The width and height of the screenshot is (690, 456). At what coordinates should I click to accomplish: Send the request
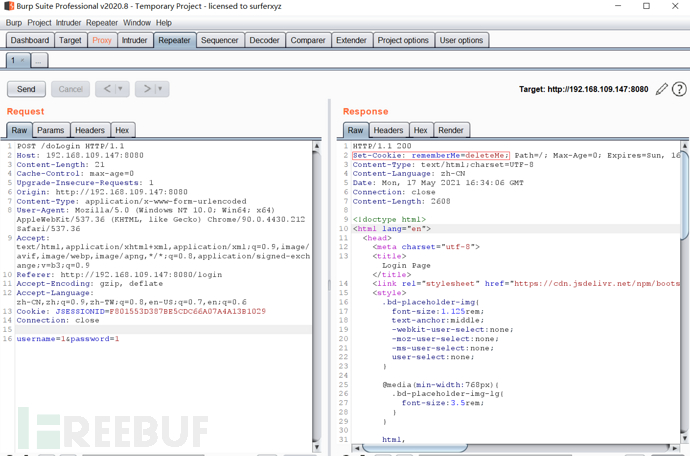[x=26, y=89]
